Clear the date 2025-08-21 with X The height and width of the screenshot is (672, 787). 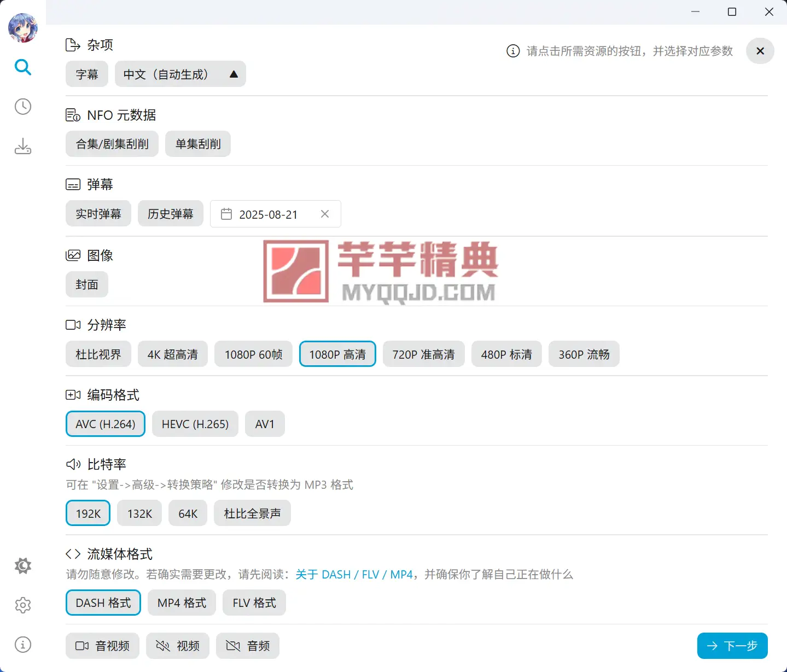(x=325, y=214)
